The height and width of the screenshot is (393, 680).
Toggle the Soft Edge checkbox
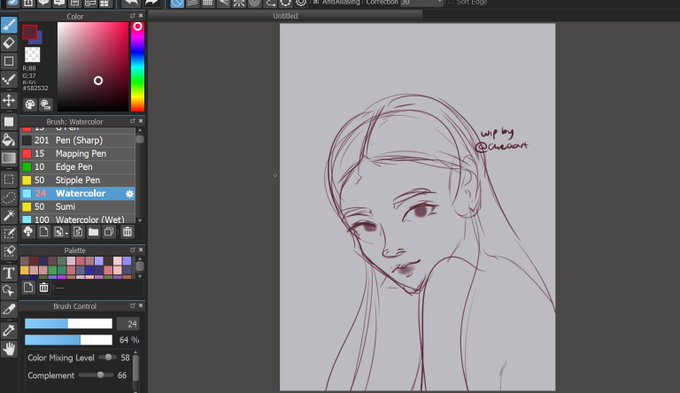click(x=450, y=3)
